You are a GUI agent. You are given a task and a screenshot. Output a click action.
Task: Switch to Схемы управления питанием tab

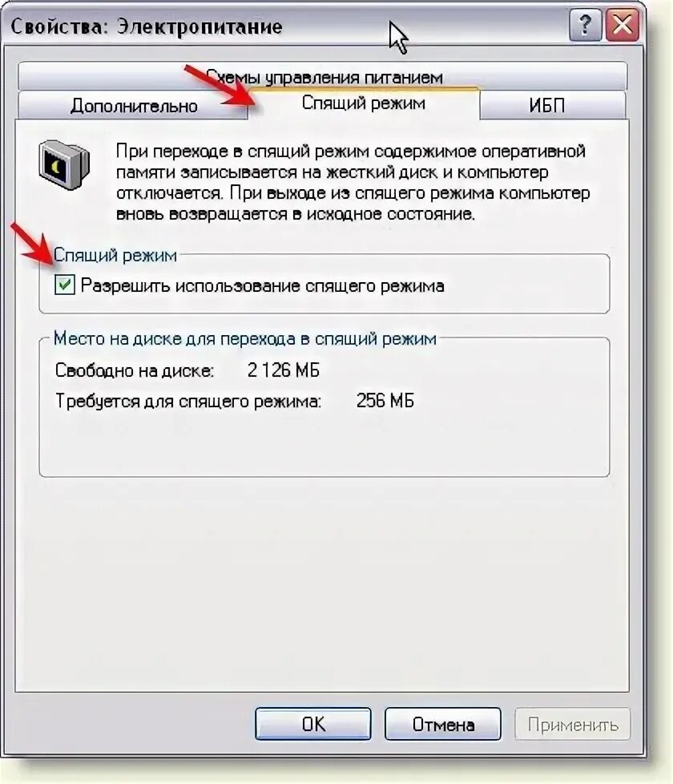click(323, 76)
